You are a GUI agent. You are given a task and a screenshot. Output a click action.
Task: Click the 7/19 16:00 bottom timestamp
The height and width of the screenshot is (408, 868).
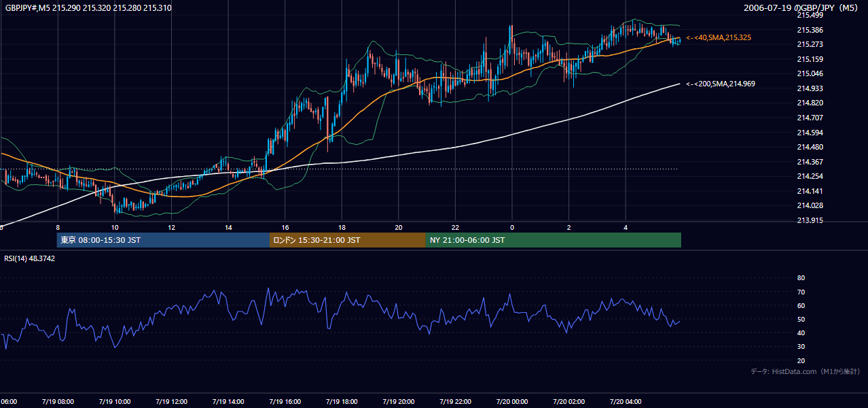[285, 401]
